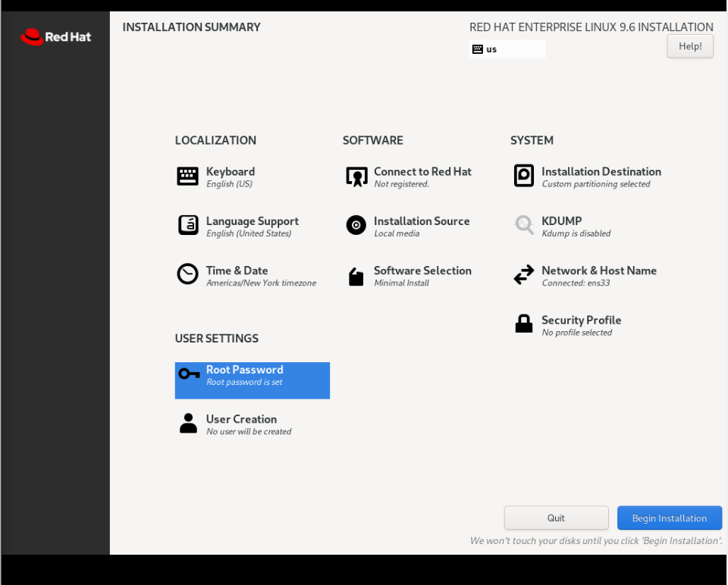Open the highlighted Root Password entry
The width and height of the screenshot is (728, 585).
pos(252,380)
